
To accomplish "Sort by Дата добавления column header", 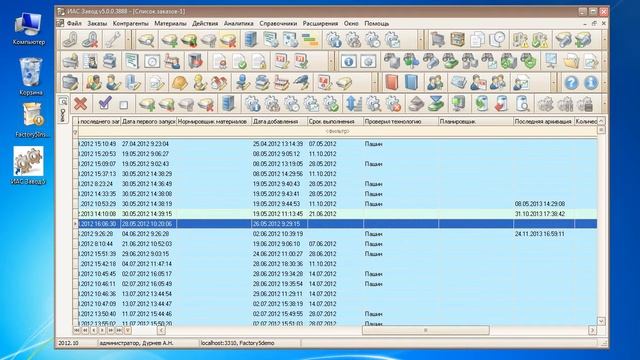I will 279,121.
